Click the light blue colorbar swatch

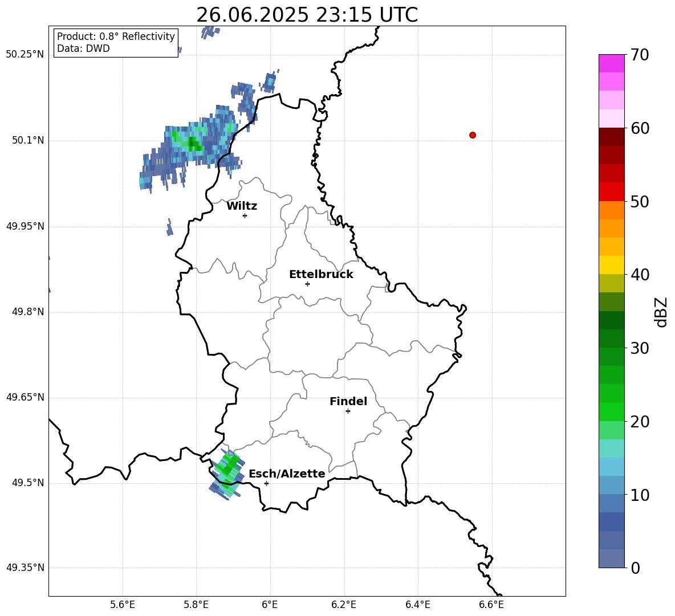coord(612,467)
